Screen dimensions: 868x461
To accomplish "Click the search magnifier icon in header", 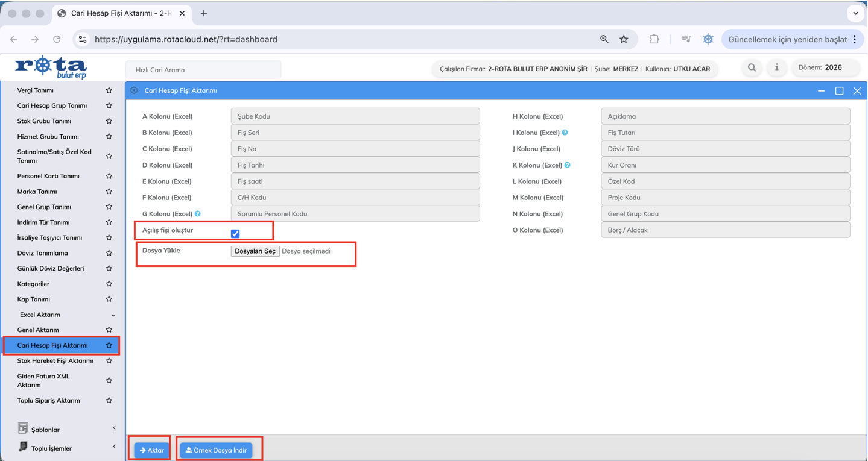I will coord(752,67).
